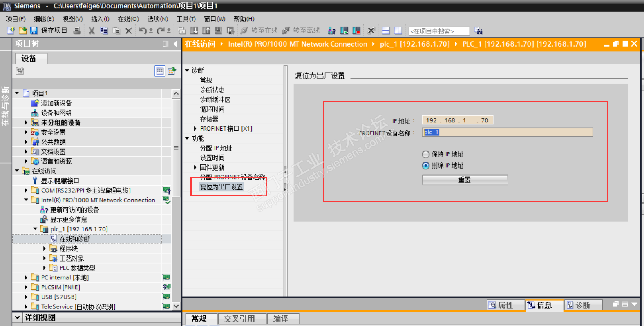The height and width of the screenshot is (326, 644).
Task: Click the Start runtime RT icon
Action: tap(230, 31)
